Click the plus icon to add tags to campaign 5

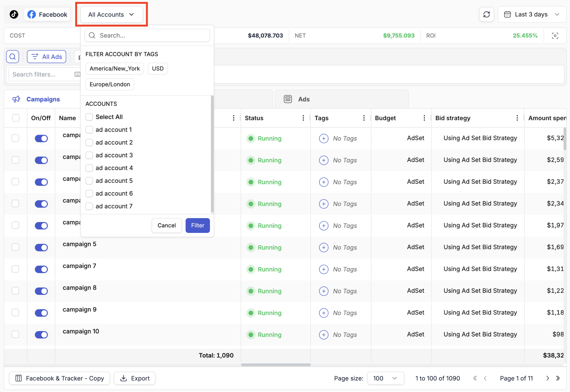coord(324,247)
